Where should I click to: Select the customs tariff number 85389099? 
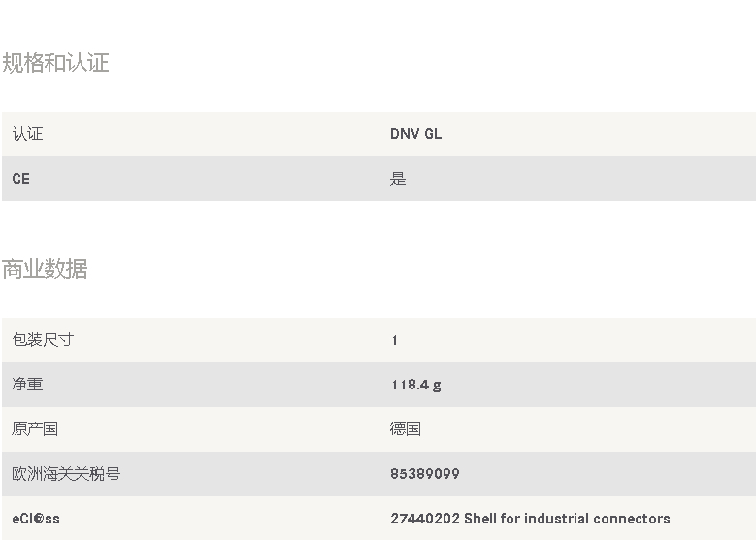(x=425, y=474)
